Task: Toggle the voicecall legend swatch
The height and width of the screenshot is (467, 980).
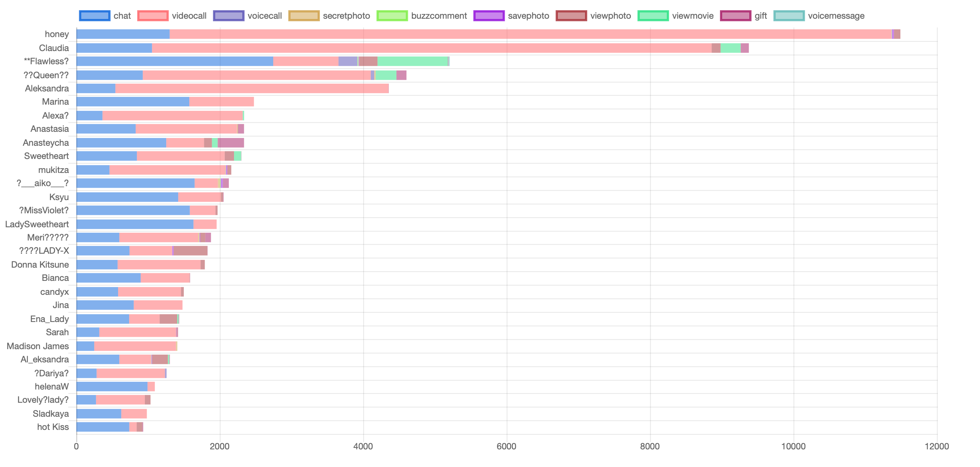Action: pos(228,16)
